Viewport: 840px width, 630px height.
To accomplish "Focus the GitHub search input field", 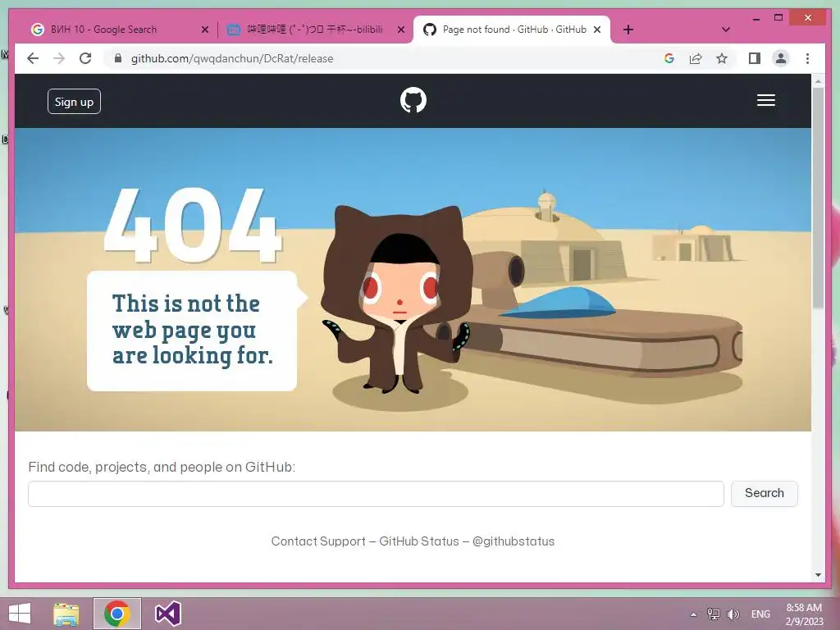I will pyautogui.click(x=376, y=493).
